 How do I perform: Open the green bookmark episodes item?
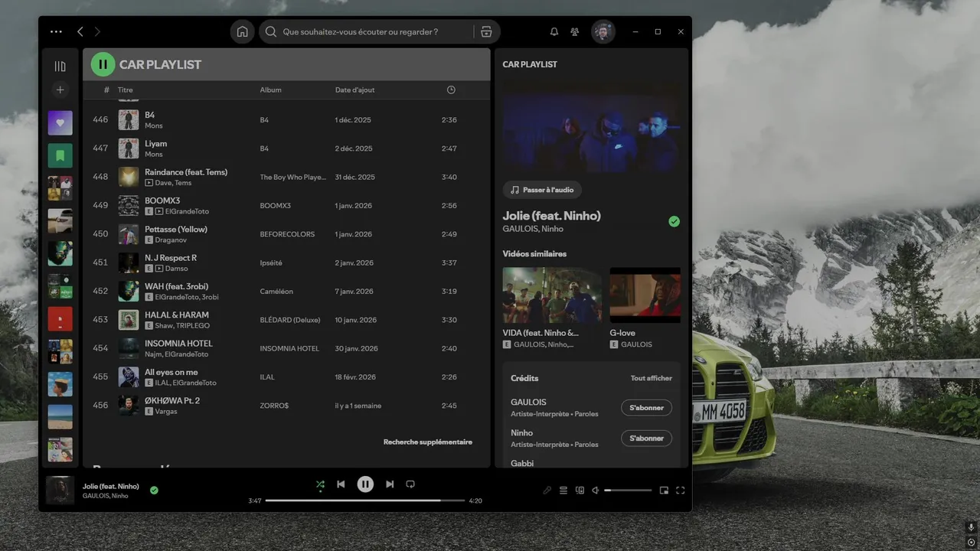point(60,155)
